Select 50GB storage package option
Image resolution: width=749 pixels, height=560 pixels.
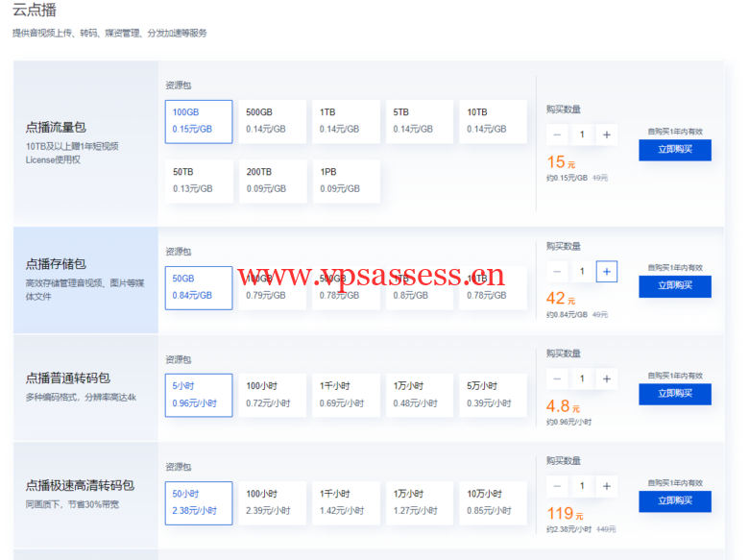pos(199,287)
